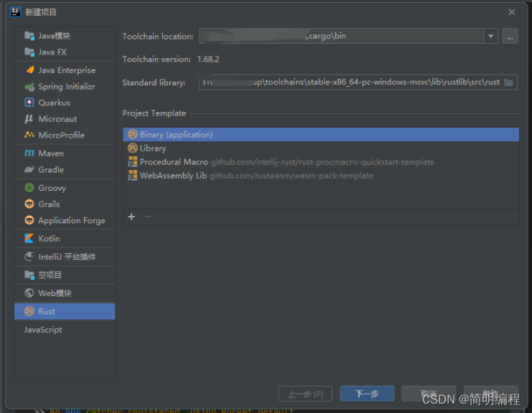Click the IntelliJ logo in title bar
532x413 pixels.
pos(16,12)
